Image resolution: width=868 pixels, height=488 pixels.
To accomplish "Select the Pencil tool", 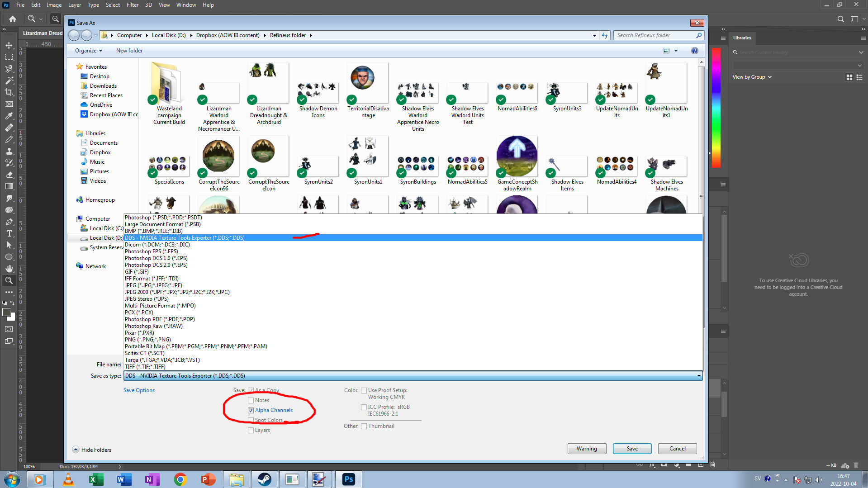I will click(9, 139).
